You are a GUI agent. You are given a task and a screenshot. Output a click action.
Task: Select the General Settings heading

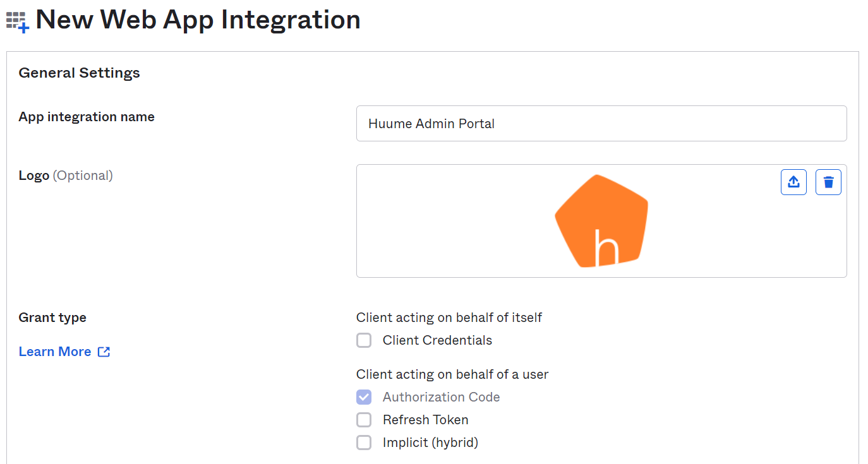[x=79, y=73]
